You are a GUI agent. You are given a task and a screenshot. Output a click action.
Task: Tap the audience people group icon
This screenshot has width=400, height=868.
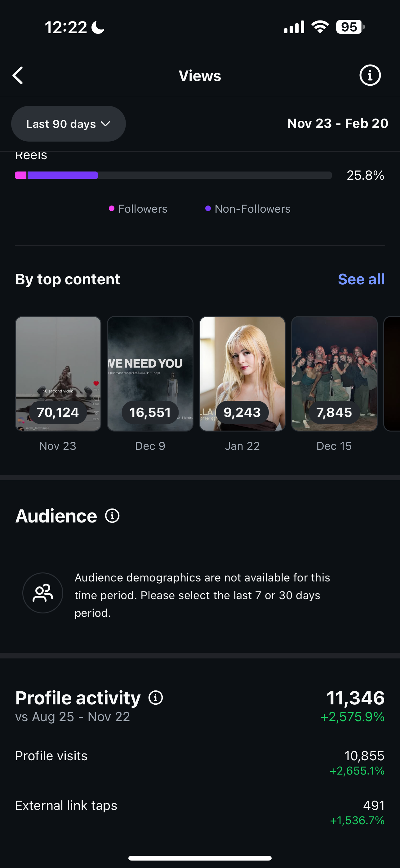coord(43,593)
